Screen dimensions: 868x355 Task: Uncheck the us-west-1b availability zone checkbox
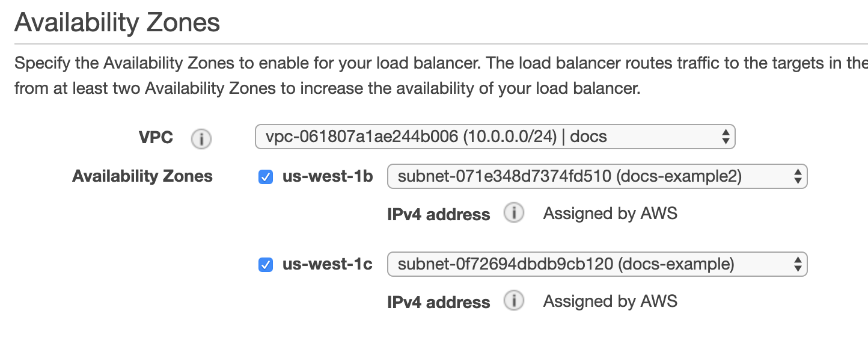tap(265, 177)
